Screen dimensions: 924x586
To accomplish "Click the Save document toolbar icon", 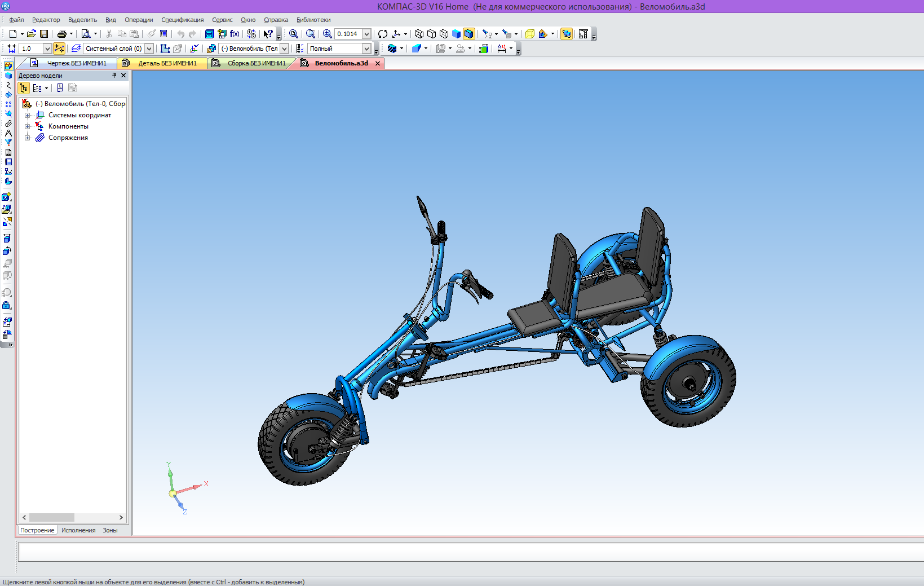I will (x=44, y=34).
